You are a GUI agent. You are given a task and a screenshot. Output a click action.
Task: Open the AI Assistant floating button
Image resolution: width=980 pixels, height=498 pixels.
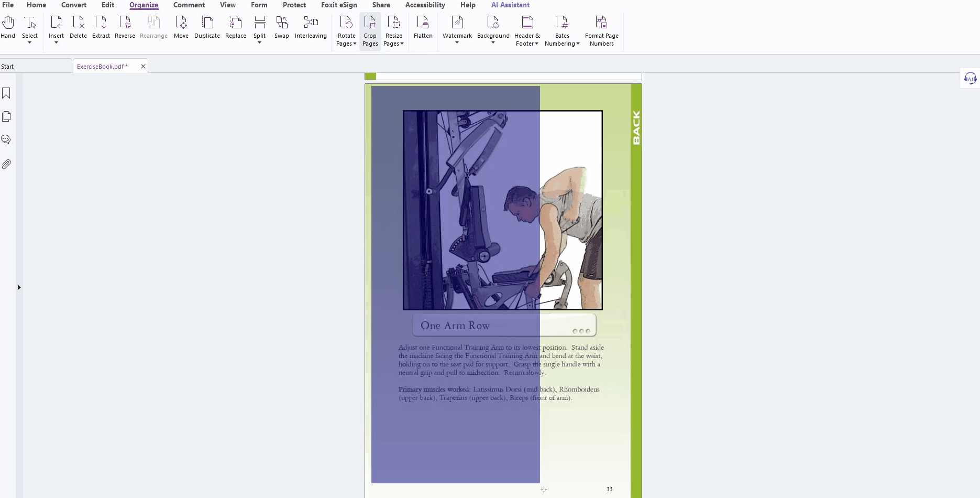(x=971, y=79)
